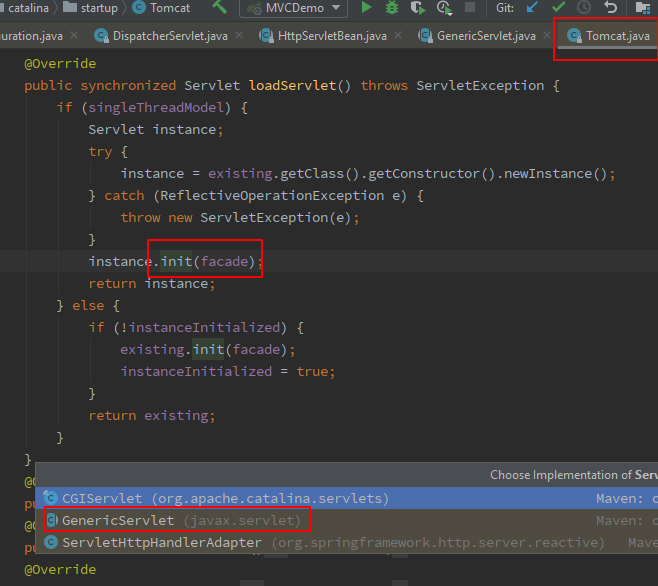Build project with hammer icon
Screen dimensions: 658x586
click(x=219, y=7)
